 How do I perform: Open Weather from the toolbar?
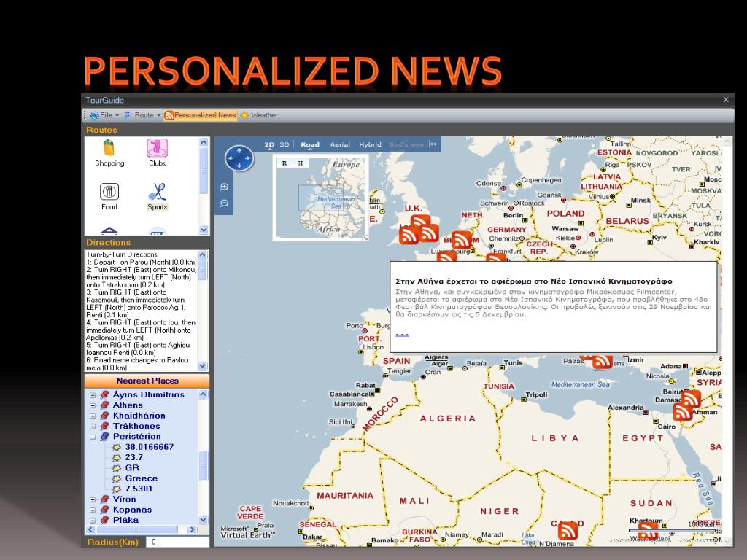[x=259, y=115]
